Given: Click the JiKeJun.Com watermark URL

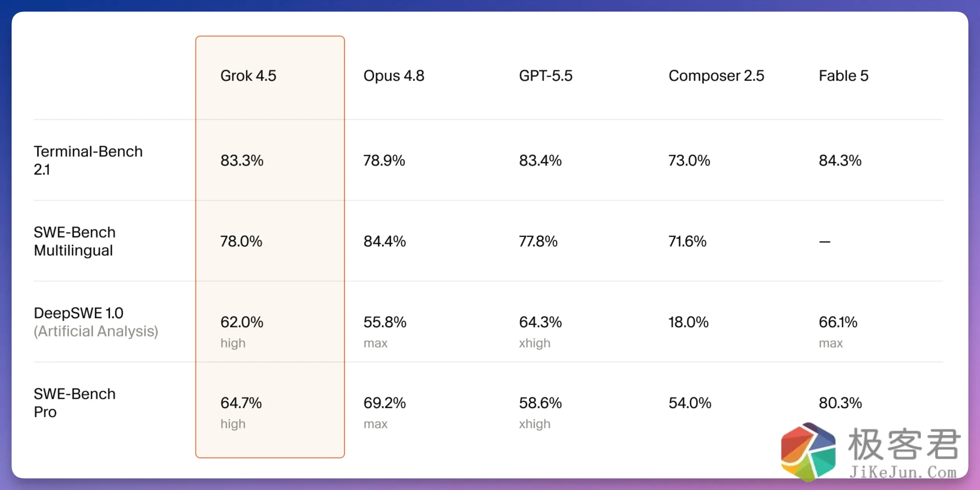Looking at the screenshot, I should 903,473.
